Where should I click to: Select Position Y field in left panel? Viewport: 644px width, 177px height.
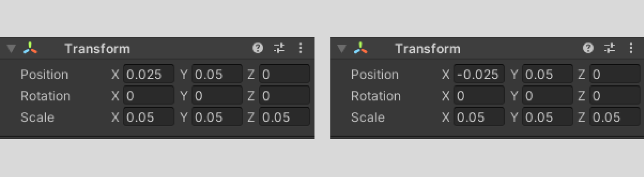pyautogui.click(x=217, y=74)
